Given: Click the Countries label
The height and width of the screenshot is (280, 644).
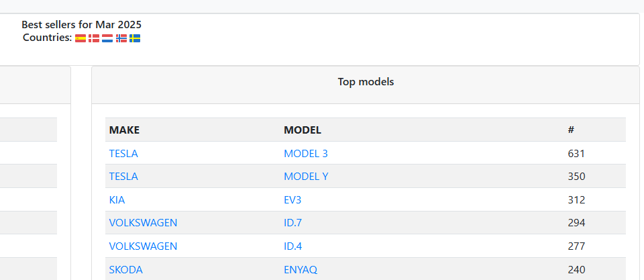Looking at the screenshot, I should (48, 38).
